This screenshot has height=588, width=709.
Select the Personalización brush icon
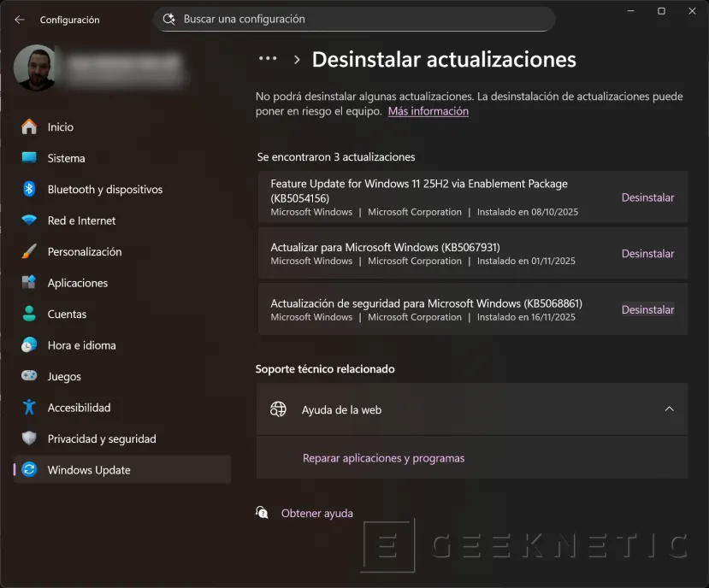[x=29, y=251]
